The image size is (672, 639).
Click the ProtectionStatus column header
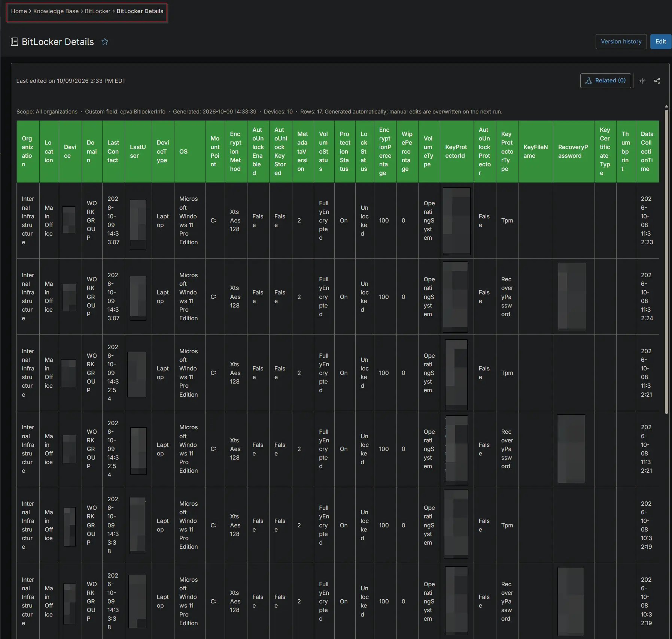345,151
